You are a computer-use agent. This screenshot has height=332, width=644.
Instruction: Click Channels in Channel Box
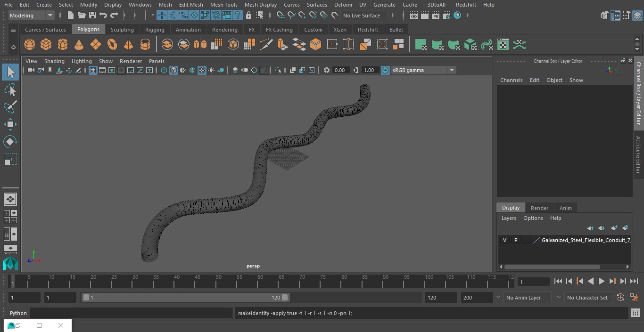point(512,80)
